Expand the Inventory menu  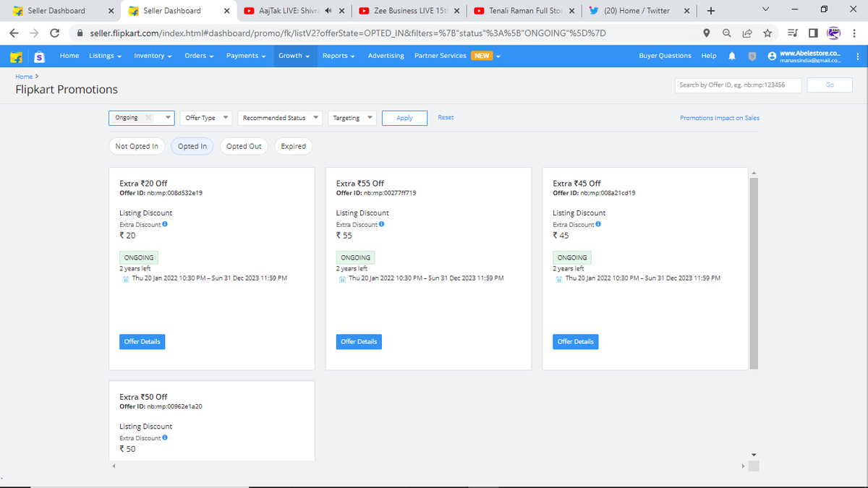click(153, 56)
